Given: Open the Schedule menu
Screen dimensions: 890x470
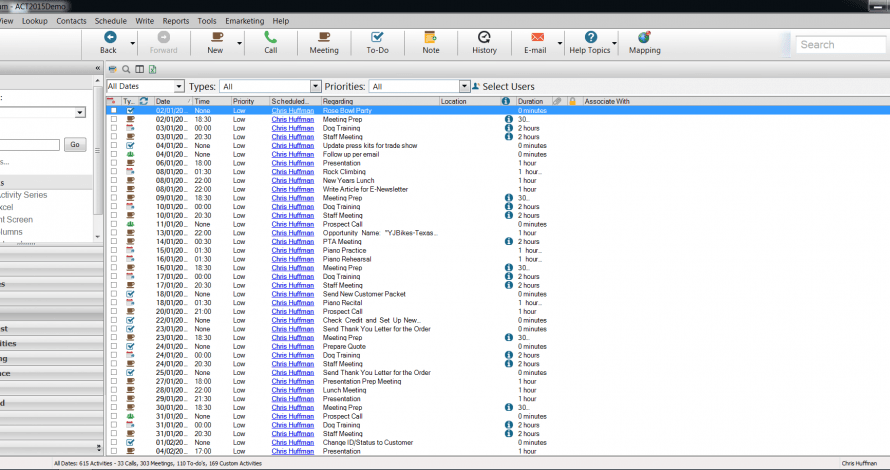Looking at the screenshot, I should (111, 21).
